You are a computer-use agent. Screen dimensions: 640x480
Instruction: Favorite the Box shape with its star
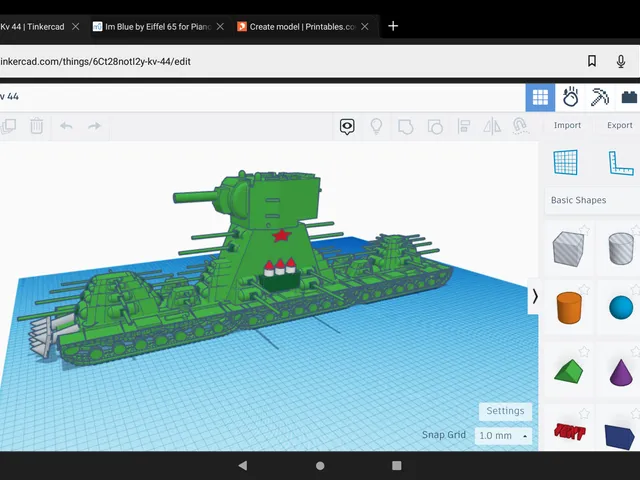(x=584, y=230)
